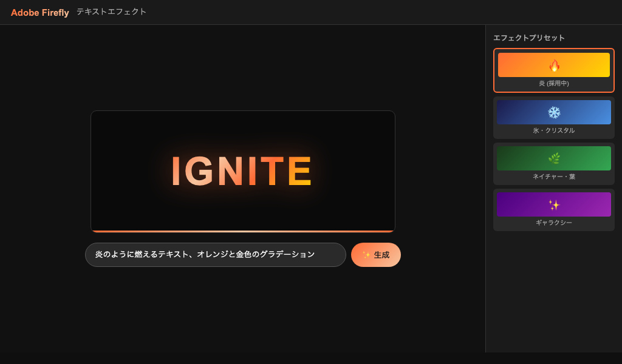Click the orange gradient swatch of the flame preset
Screen dimensions: 622x364
[553, 66]
